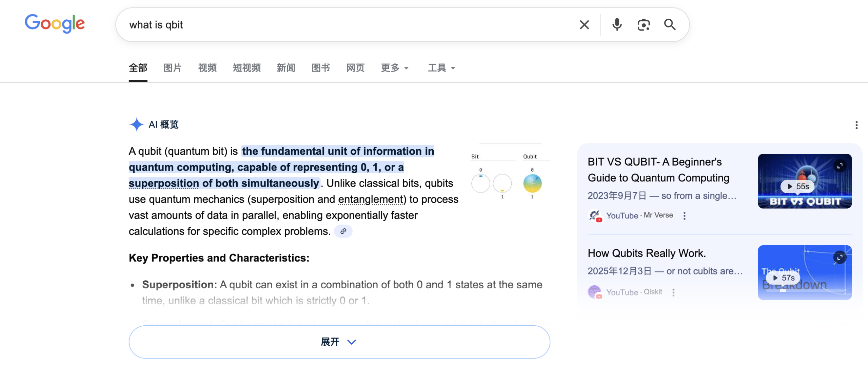Start voice search with the microphone icon
Viewport: 868px width, 365px height.
pos(617,24)
